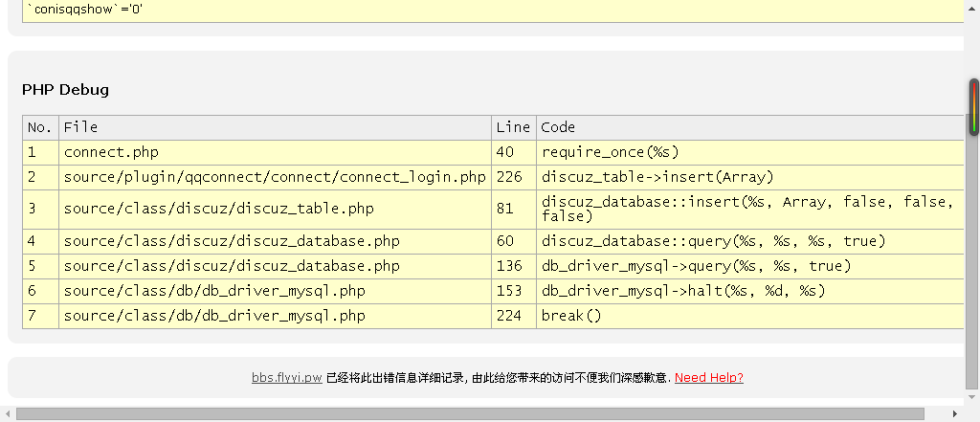Click the break() code cell
This screenshot has width=980, height=422.
[x=570, y=316]
